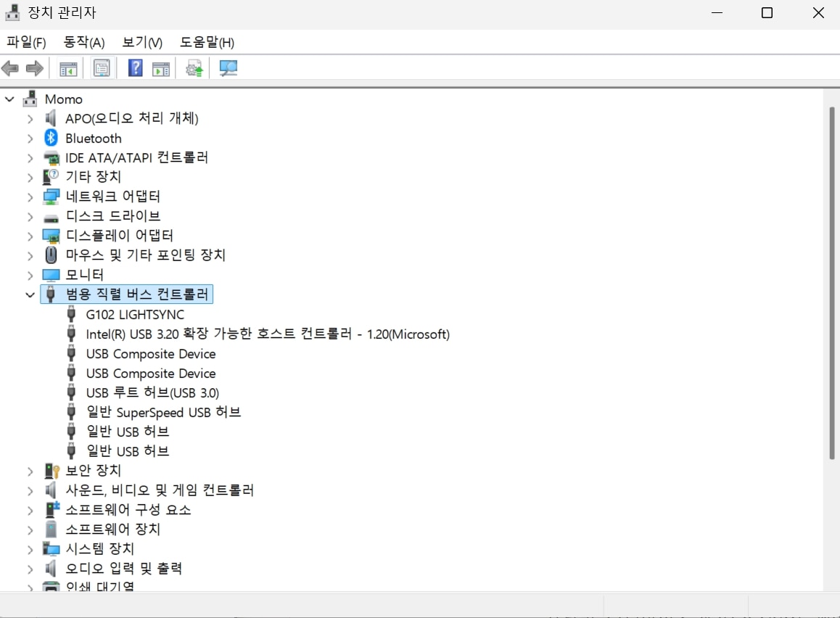Expand the 네트워크 어댑터 category
Viewport: 840px width, 618px height.
click(30, 197)
